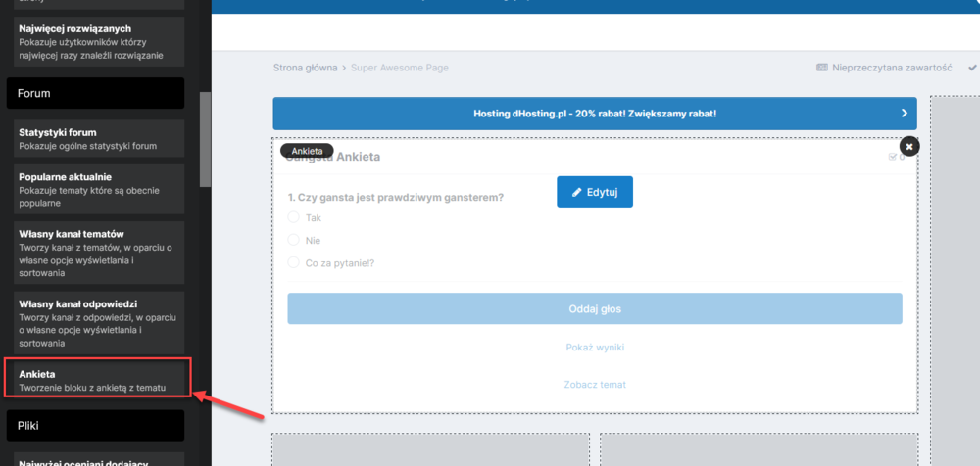Remove the Ankieta block with the X icon

(908, 146)
